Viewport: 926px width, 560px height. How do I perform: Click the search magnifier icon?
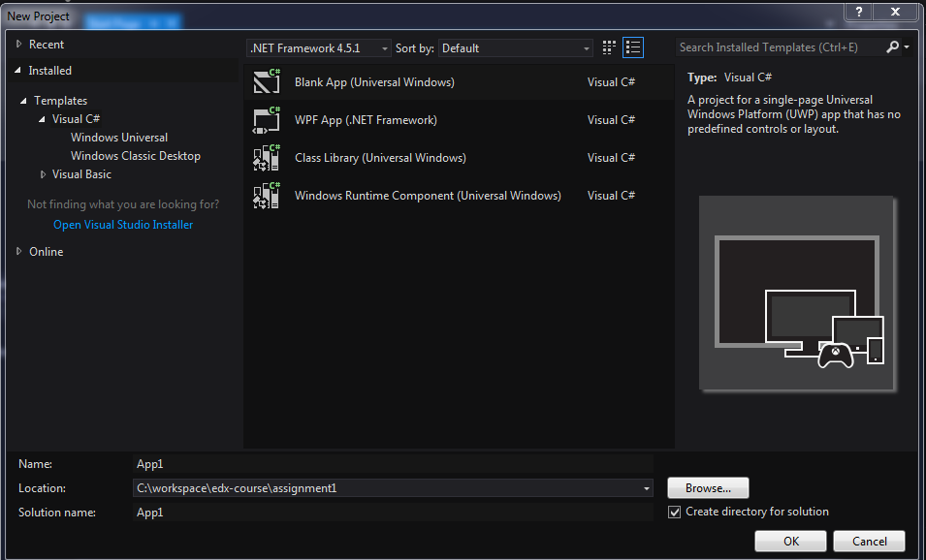[893, 46]
